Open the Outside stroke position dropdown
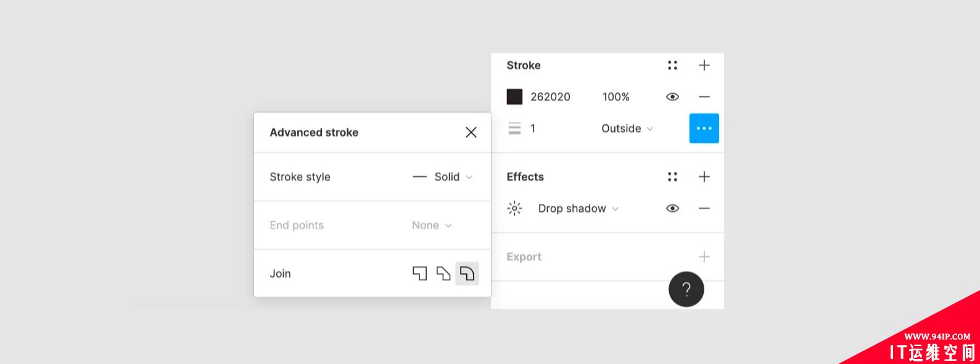980x364 pixels. point(627,128)
